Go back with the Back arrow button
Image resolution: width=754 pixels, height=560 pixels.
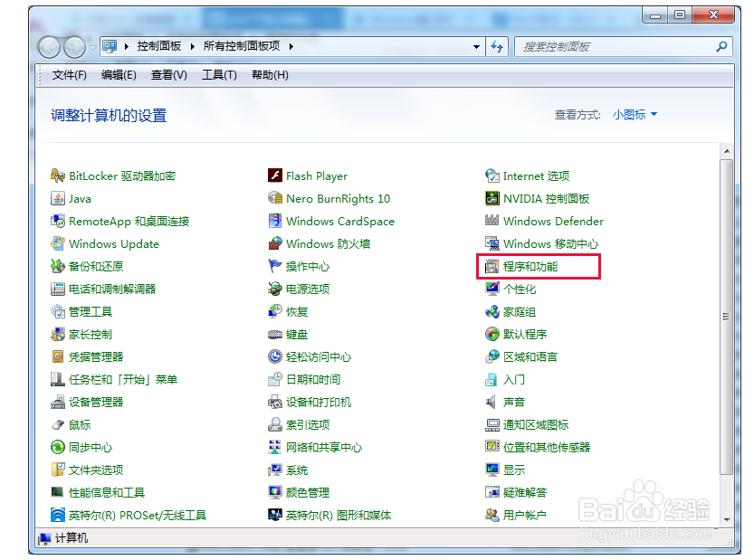coord(49,47)
